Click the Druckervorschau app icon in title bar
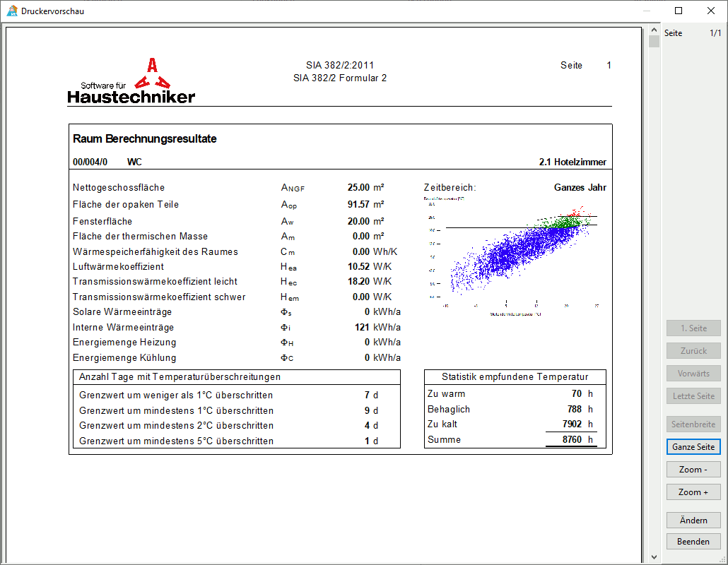Image resolution: width=728 pixels, height=565 pixels. click(12, 11)
